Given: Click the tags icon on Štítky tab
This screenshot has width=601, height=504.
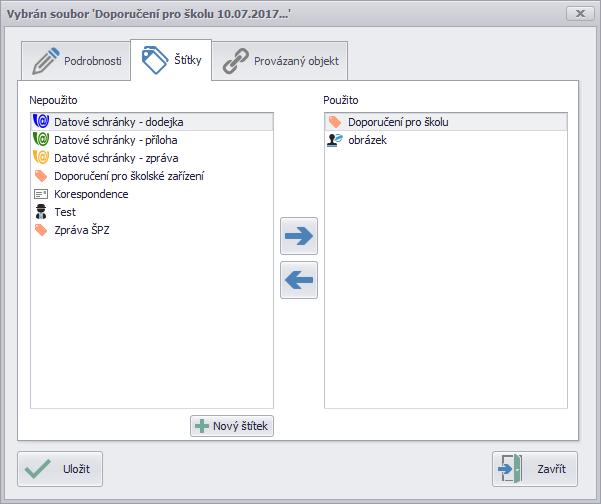Looking at the screenshot, I should [154, 60].
